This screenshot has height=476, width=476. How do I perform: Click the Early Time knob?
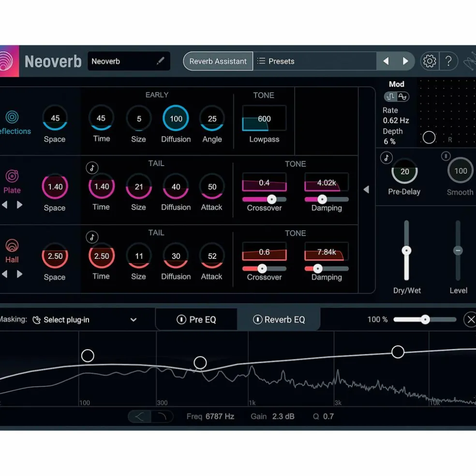point(101,118)
